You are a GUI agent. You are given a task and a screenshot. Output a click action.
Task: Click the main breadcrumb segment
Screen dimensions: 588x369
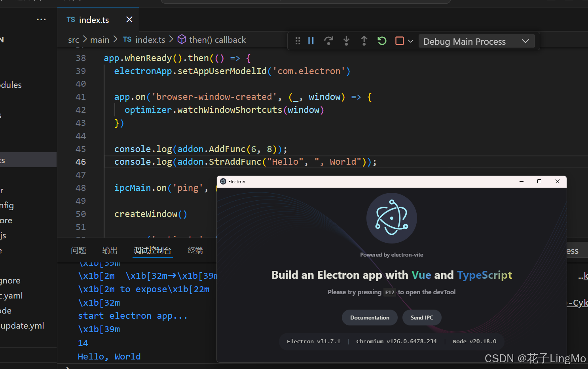pyautogui.click(x=100, y=40)
